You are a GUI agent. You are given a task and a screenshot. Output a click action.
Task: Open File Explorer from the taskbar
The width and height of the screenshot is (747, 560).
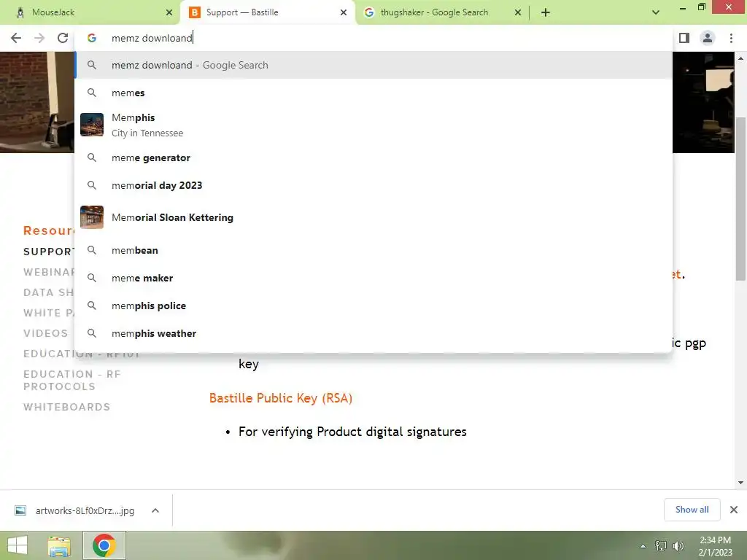(x=59, y=545)
